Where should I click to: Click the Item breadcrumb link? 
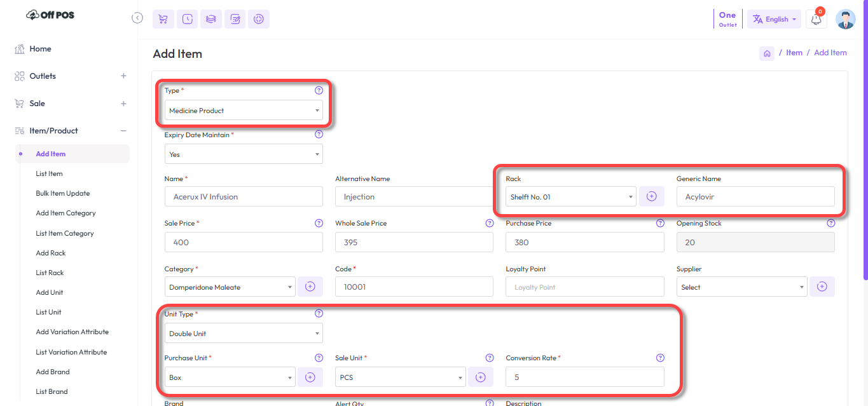pyautogui.click(x=794, y=53)
